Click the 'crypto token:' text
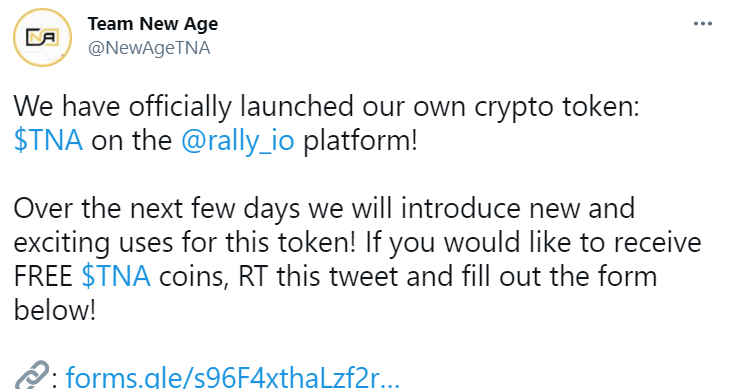This screenshot has height=389, width=730. (x=557, y=107)
